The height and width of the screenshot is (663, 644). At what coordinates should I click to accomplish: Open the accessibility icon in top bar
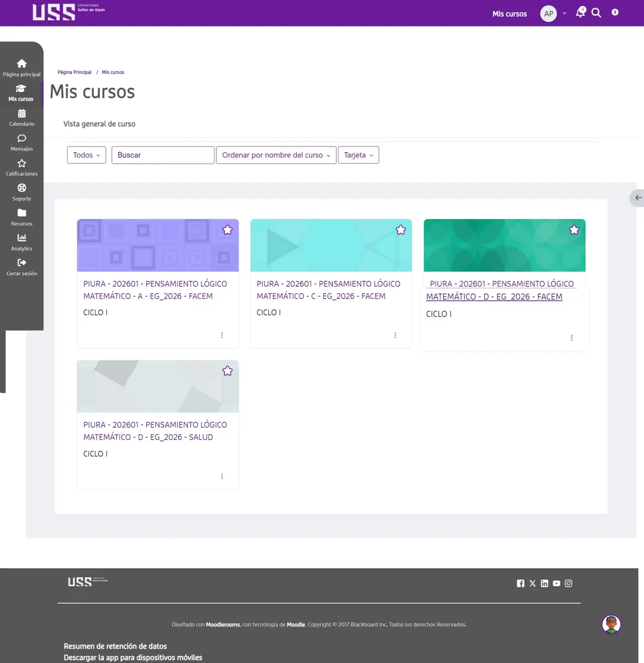tap(615, 13)
